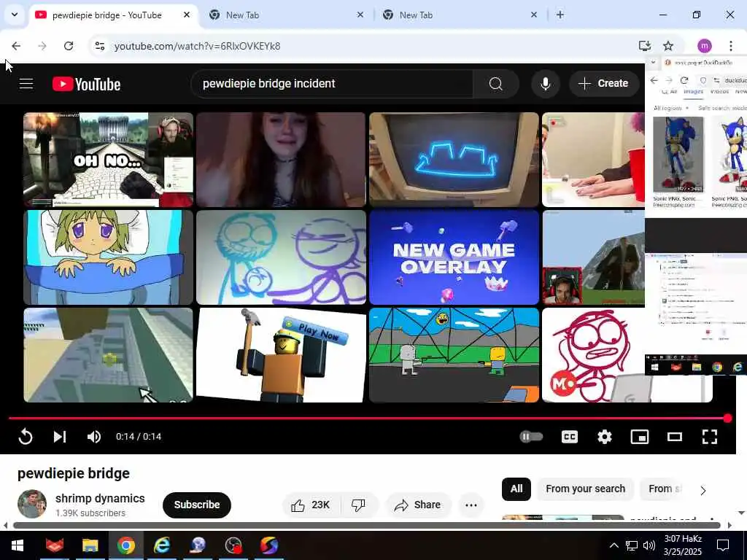
Task: Go back in browser history
Action: pos(16,46)
